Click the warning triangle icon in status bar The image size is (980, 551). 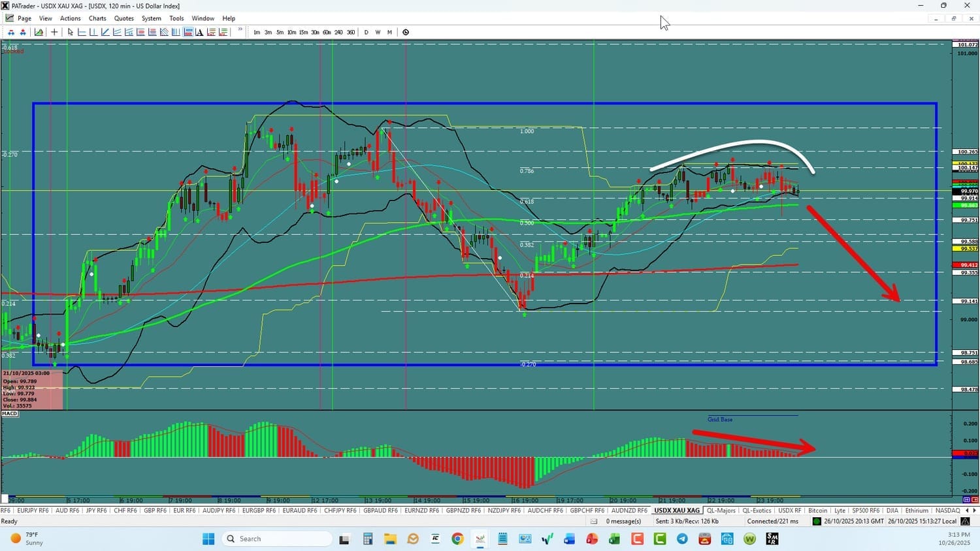966,522
